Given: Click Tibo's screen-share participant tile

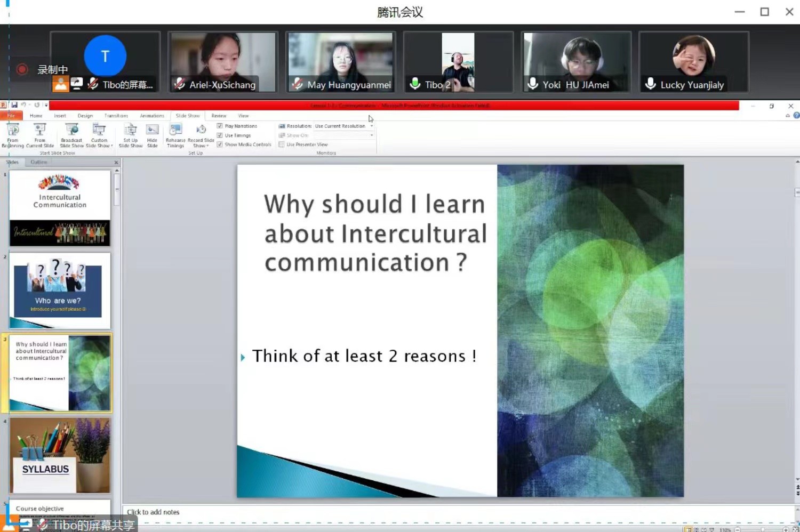Looking at the screenshot, I should click(x=105, y=61).
